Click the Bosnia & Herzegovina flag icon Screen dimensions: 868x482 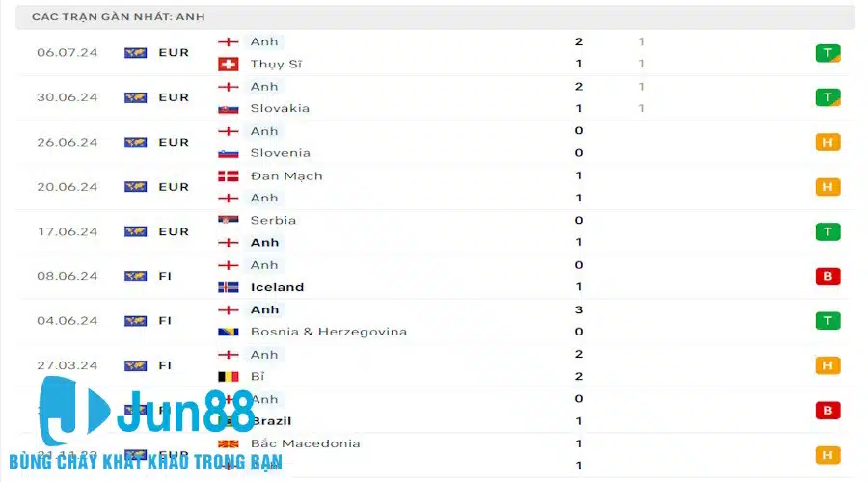228,332
